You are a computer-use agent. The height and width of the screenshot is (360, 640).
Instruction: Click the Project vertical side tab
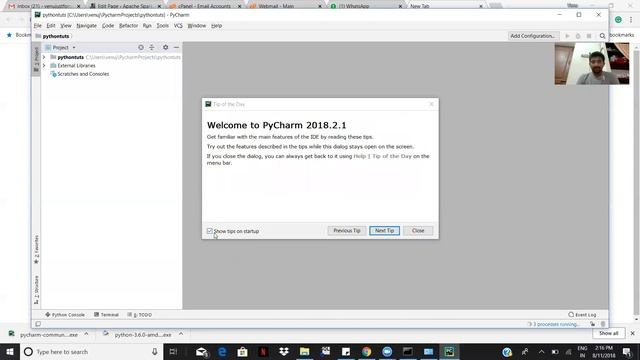point(36,59)
